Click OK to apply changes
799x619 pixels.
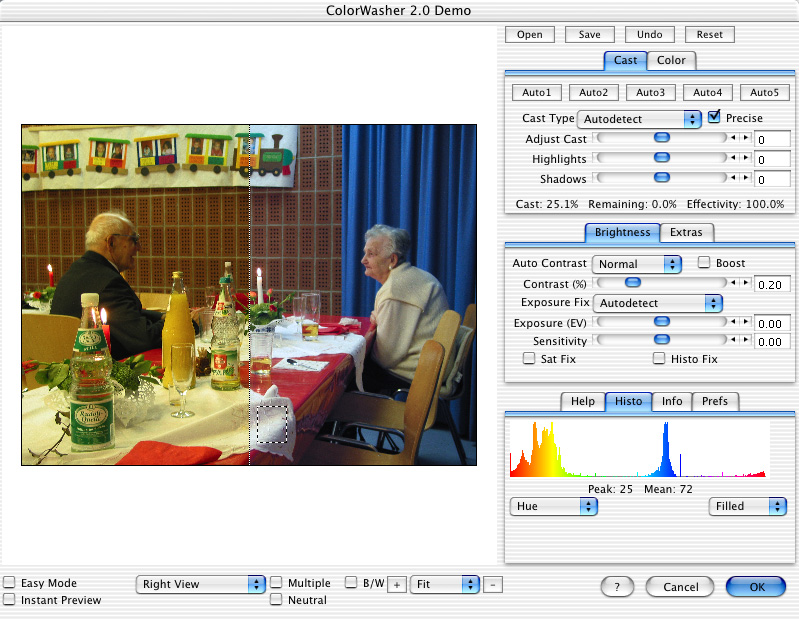pos(755,587)
